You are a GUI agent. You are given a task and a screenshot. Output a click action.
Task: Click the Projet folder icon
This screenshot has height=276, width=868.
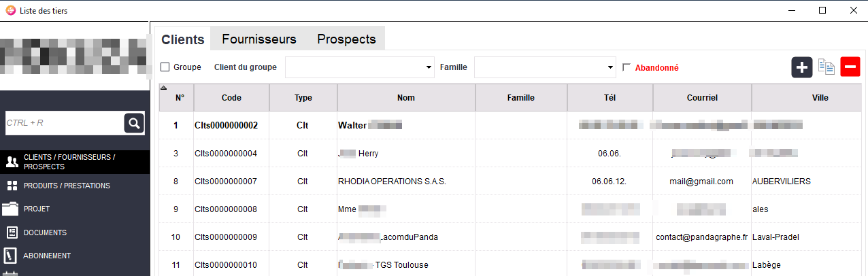11,209
